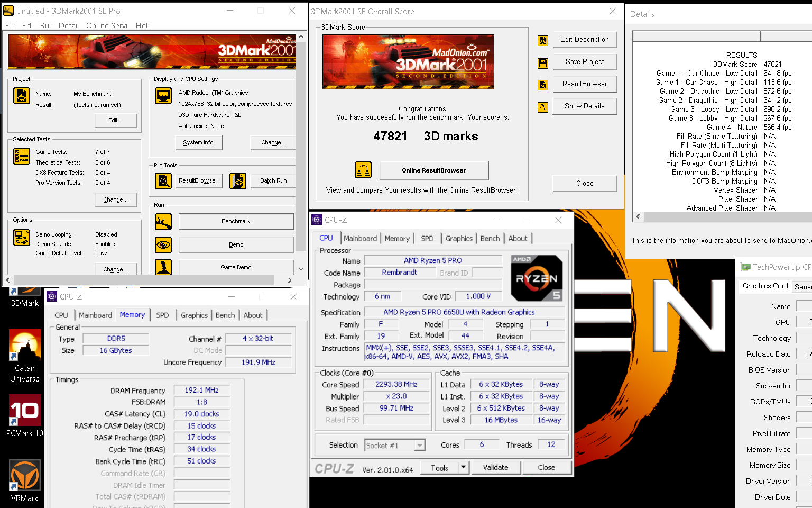
Task: Click the Online ResultBrowser people icon
Action: [363, 170]
